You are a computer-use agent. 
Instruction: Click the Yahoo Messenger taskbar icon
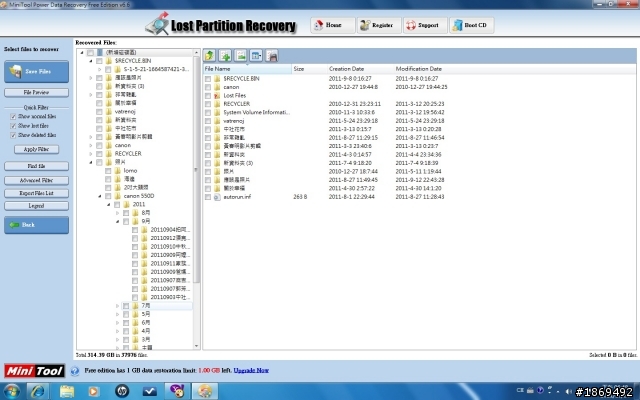click(177, 391)
